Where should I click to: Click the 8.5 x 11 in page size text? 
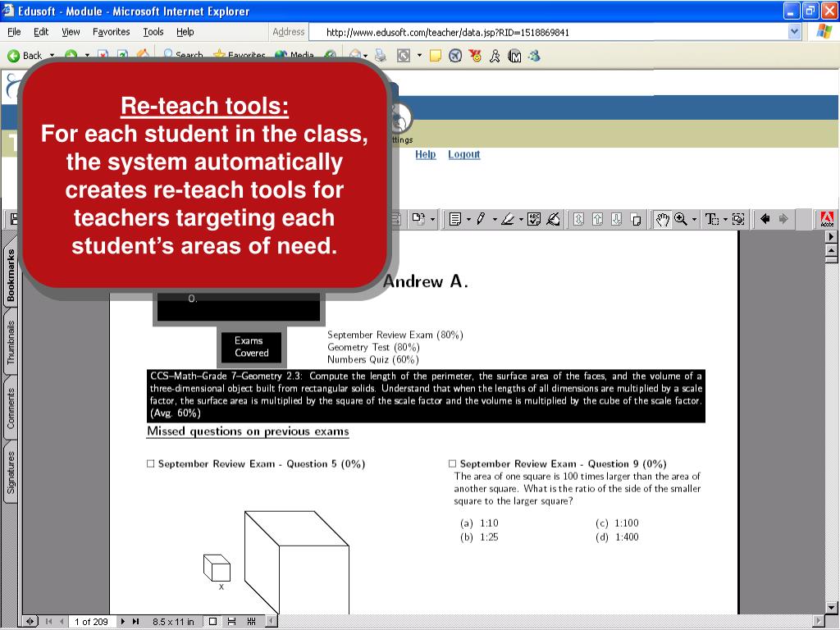173,622
